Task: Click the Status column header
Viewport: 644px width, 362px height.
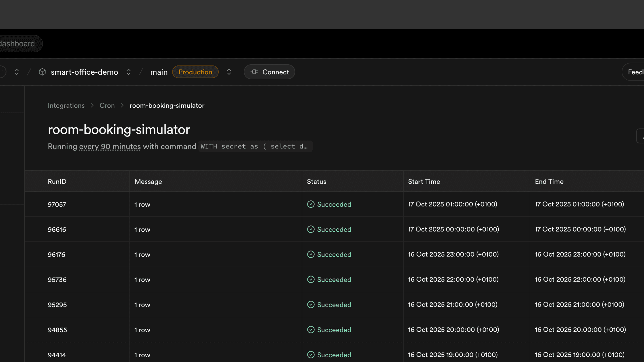Action: click(316, 182)
